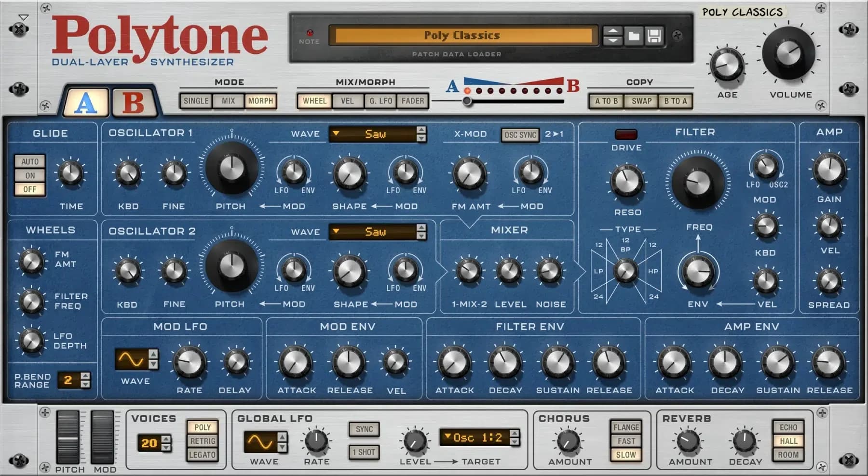Click the save patch disk icon
Screen dimensions: 868x476
coord(654,36)
